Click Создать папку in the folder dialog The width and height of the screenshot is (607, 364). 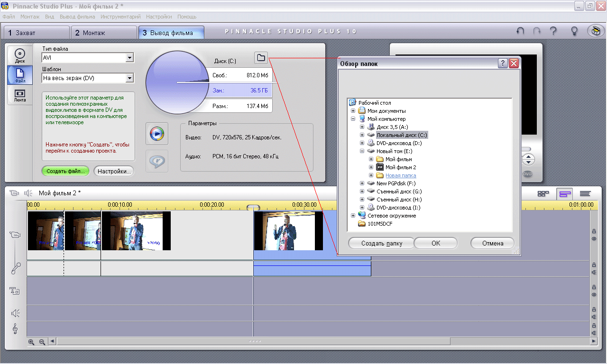tap(381, 243)
